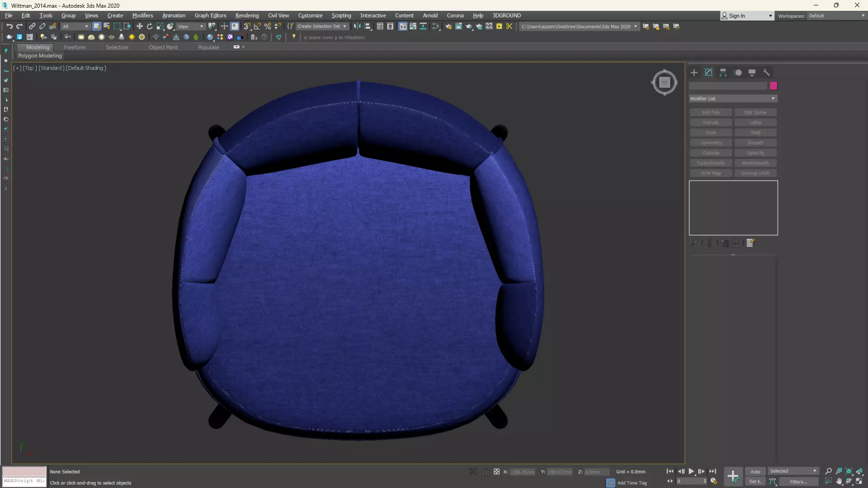Click Configure Modifier Sets icon
Viewport: 868px width, 488px height.
coord(750,243)
